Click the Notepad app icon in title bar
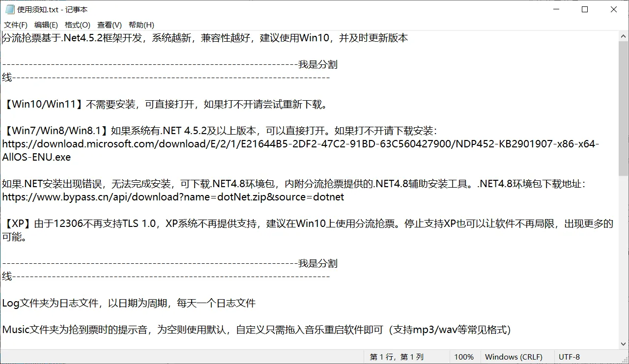Image resolution: width=629 pixels, height=364 pixels. 9,9
